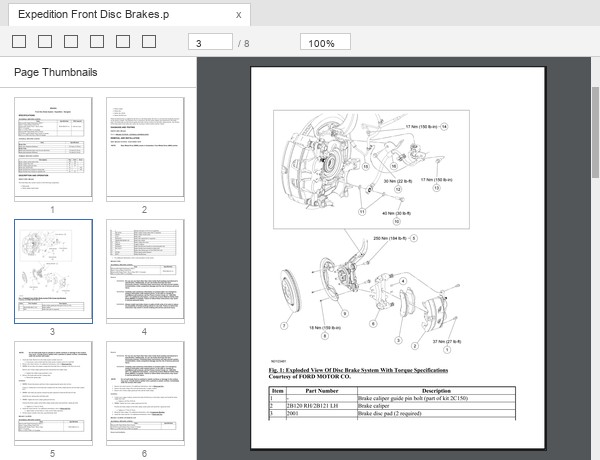Focus the page number field showing 3
Image resolution: width=600 pixels, height=460 pixels.
210,42
